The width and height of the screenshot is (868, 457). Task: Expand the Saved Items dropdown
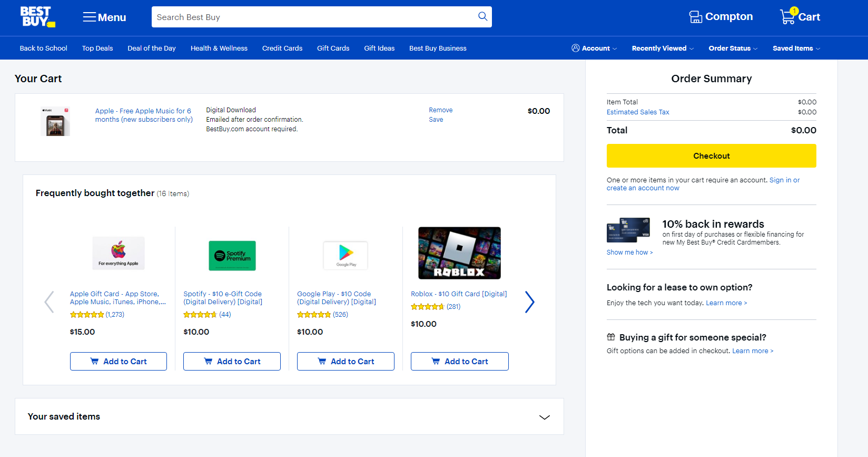796,48
